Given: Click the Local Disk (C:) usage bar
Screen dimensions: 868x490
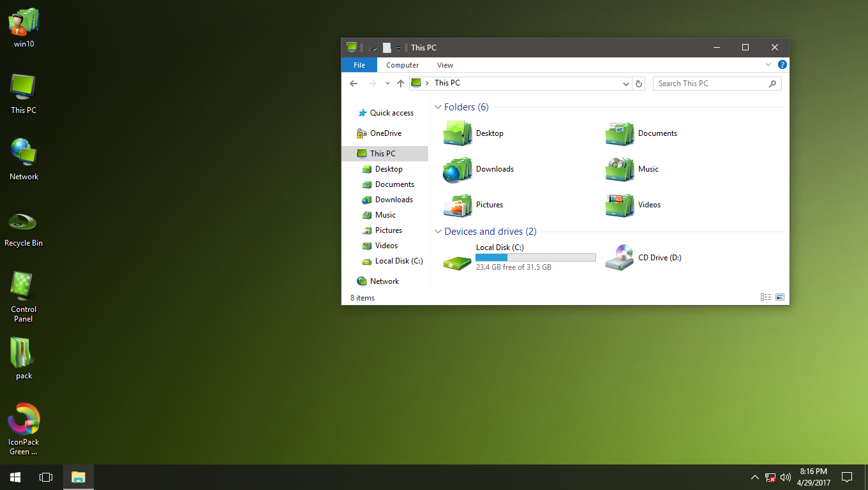Looking at the screenshot, I should click(535, 257).
